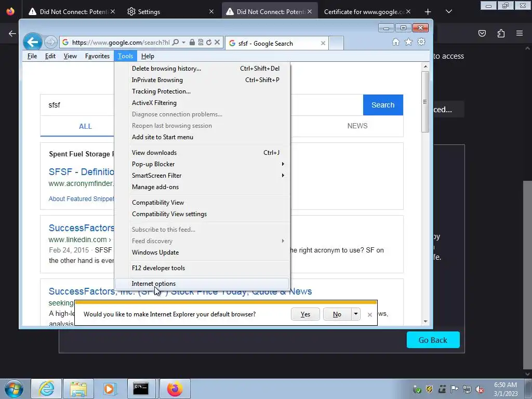Screen dimensions: 532x399
Task: Choose Delete browsing history...
Action: click(202, 69)
